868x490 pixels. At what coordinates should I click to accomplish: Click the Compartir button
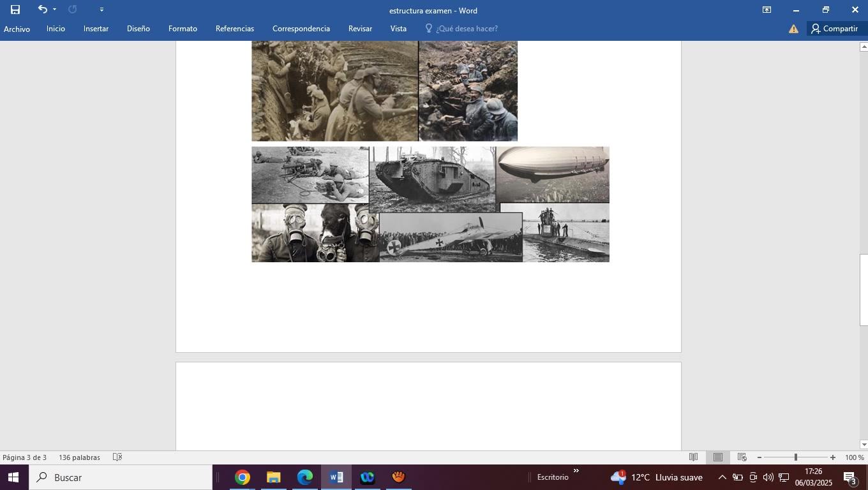point(834,29)
